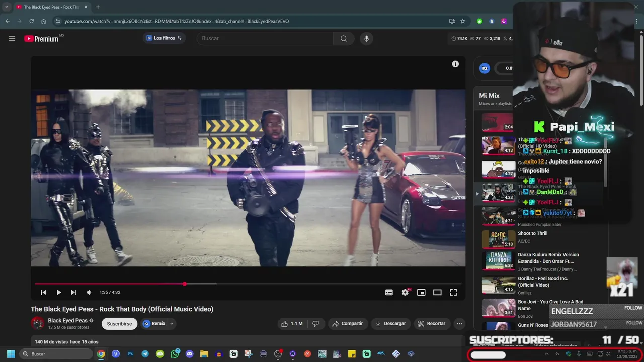Click the round blue IQ badge
The image size is (644, 362).
(485, 68)
